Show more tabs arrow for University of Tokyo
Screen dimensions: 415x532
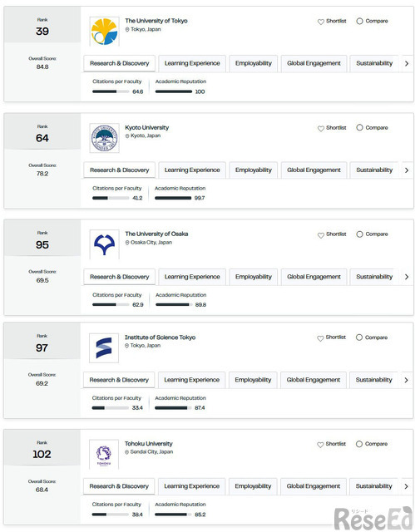click(x=407, y=63)
